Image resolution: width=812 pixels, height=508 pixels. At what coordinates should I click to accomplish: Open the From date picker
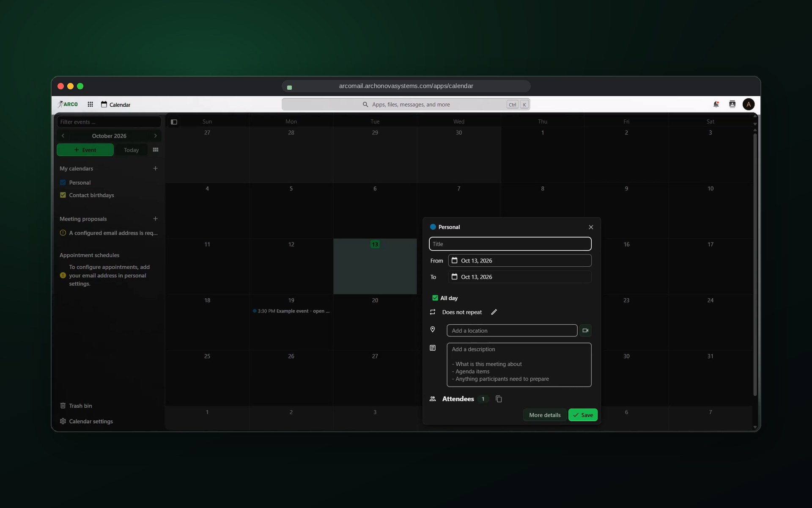[x=520, y=261]
